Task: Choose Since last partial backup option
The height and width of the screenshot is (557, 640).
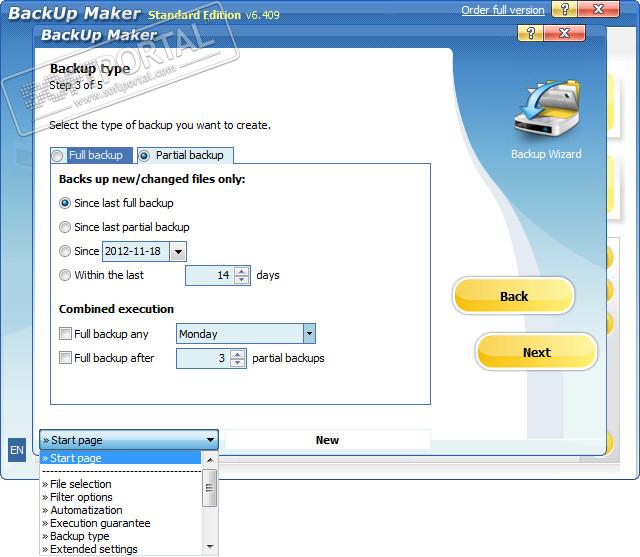Action: pyautogui.click(x=65, y=227)
